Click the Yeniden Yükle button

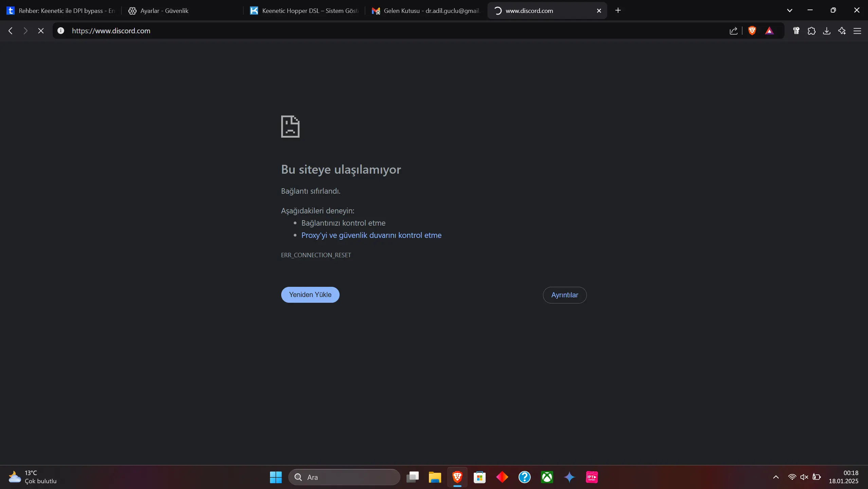[310, 295]
